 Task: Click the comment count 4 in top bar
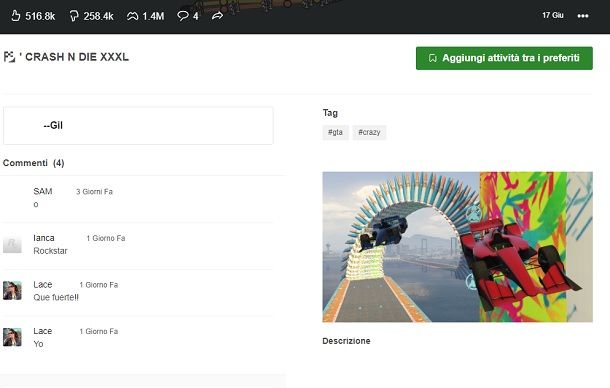pyautogui.click(x=196, y=16)
